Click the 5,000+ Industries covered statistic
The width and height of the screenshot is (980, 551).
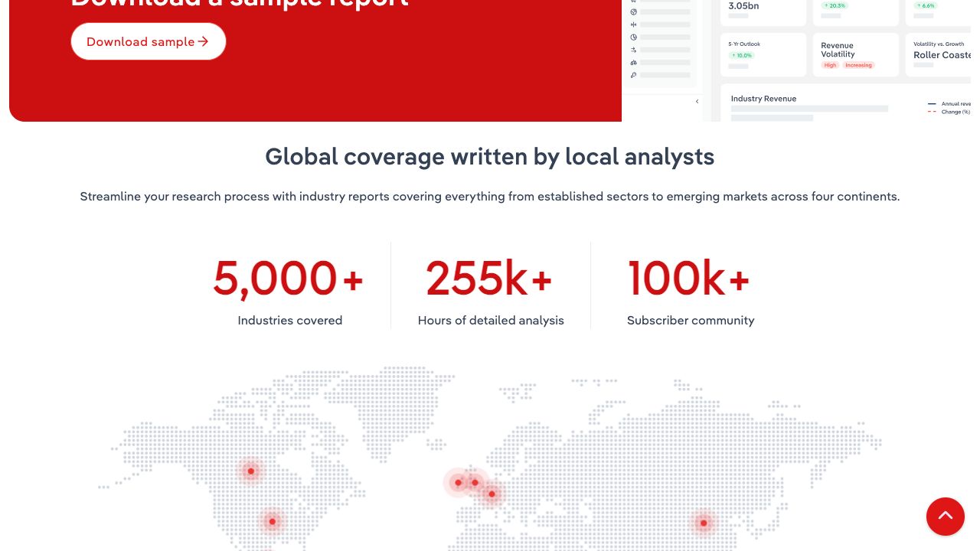coord(289,291)
